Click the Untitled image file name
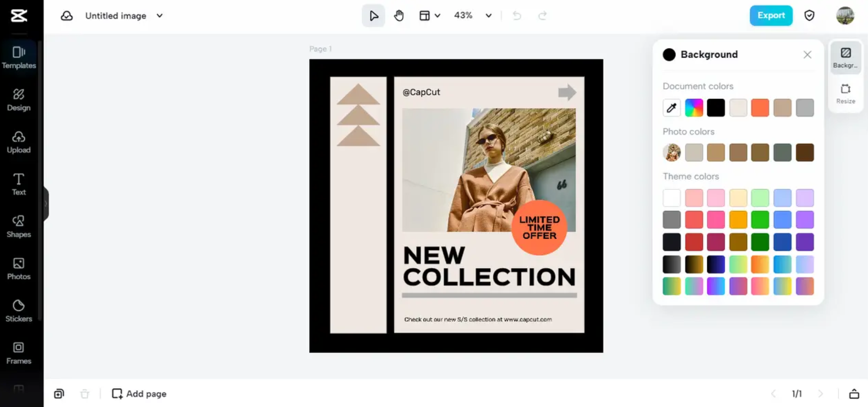Screen dimensions: 868x407 pyautogui.click(x=116, y=16)
